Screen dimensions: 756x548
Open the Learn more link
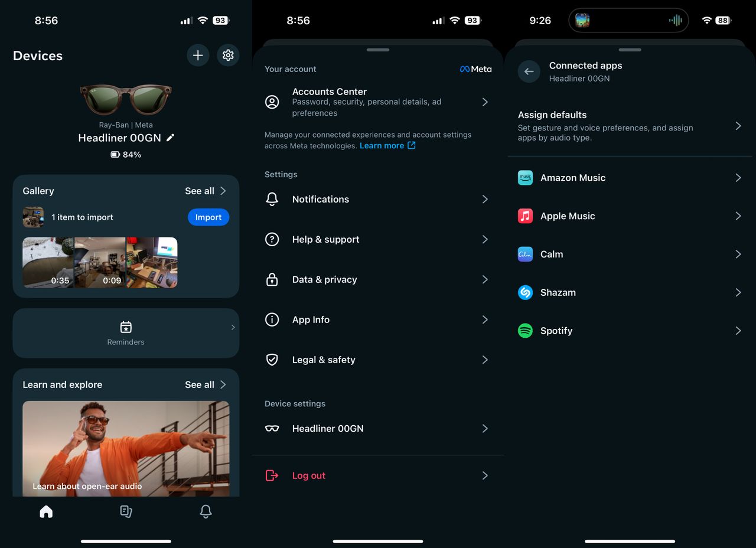point(387,146)
